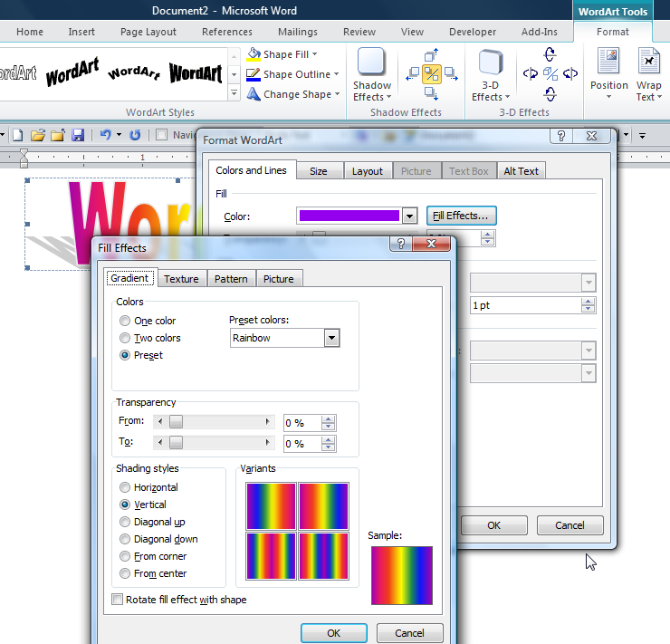Click the Transparency From slider thumb
The height and width of the screenshot is (644, 670).
click(176, 422)
